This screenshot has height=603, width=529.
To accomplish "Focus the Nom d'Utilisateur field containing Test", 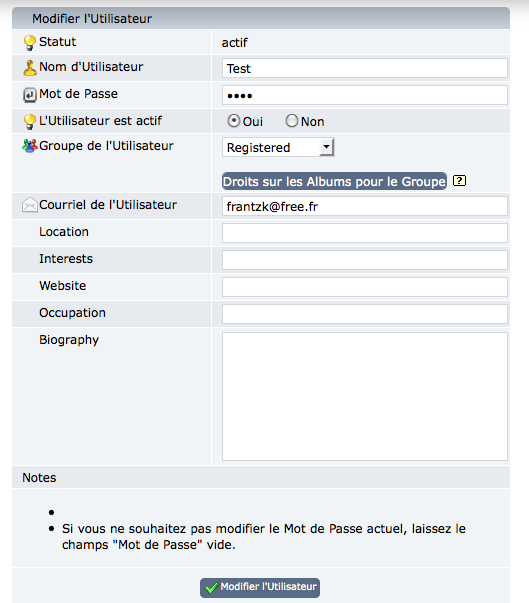I will tap(365, 68).
